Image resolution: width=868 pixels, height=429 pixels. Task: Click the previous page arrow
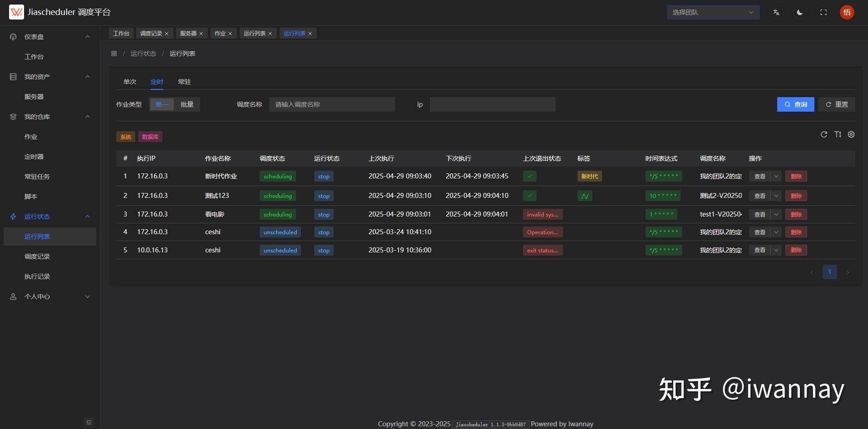pos(812,272)
